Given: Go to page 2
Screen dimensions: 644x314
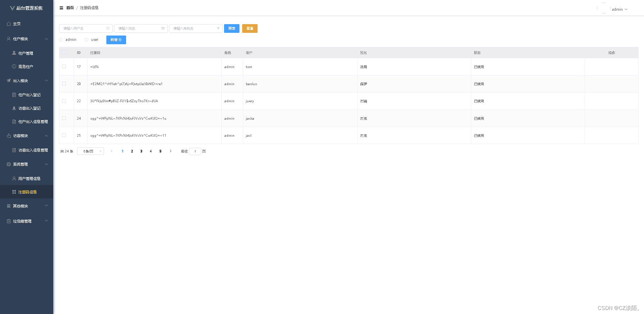Looking at the screenshot, I should pyautogui.click(x=132, y=151).
